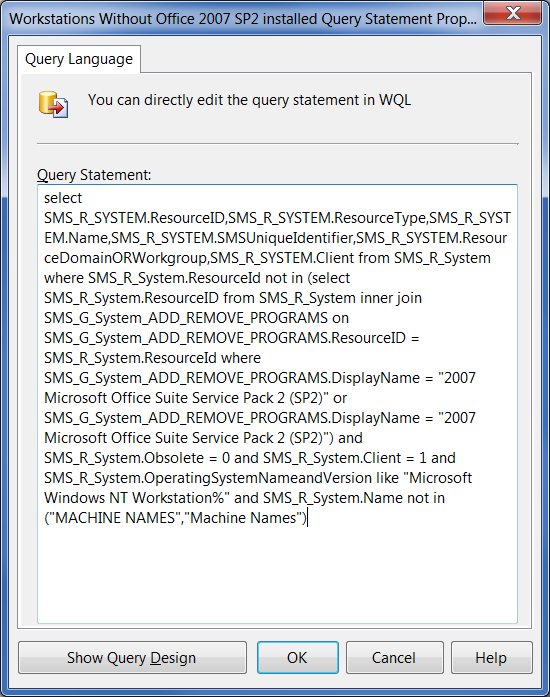Click inside the Query Statement text box

[x=277, y=404]
